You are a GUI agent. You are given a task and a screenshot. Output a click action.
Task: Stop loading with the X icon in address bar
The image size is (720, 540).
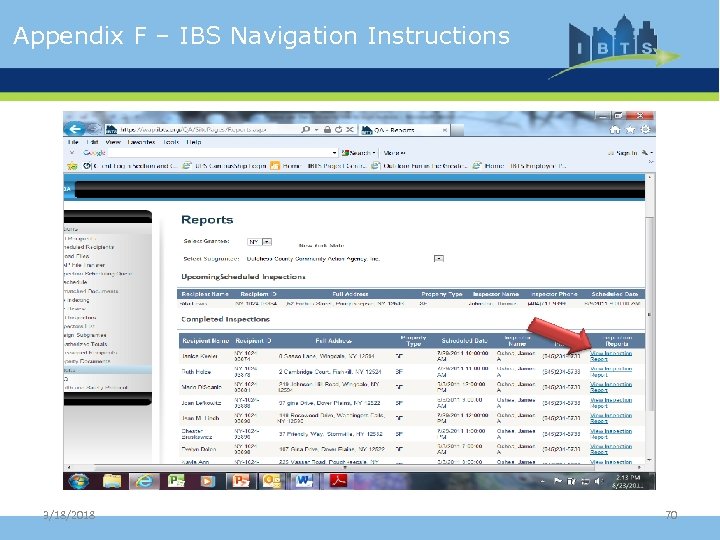350,129
